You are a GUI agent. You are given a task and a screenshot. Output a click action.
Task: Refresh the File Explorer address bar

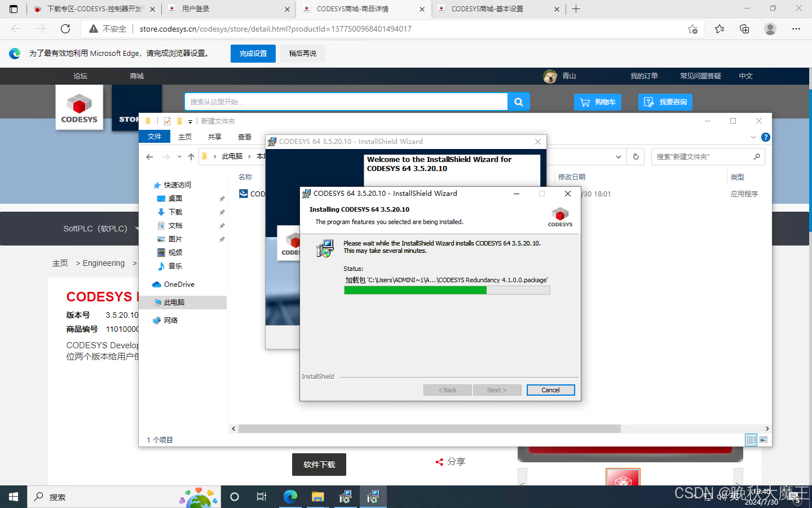point(636,156)
